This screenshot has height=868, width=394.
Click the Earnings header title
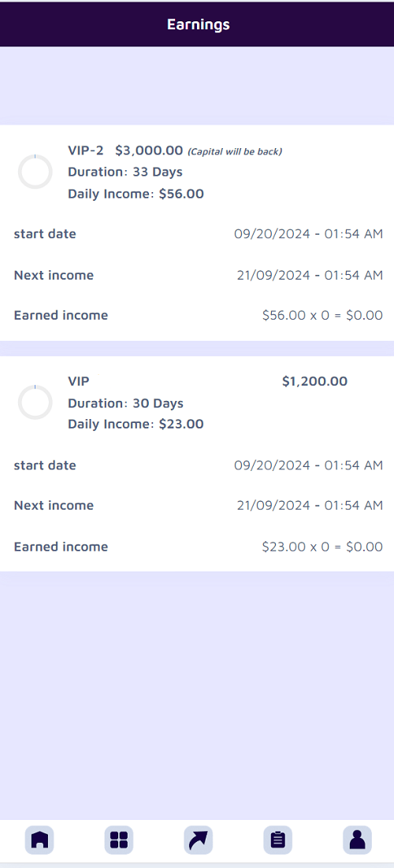click(x=199, y=24)
